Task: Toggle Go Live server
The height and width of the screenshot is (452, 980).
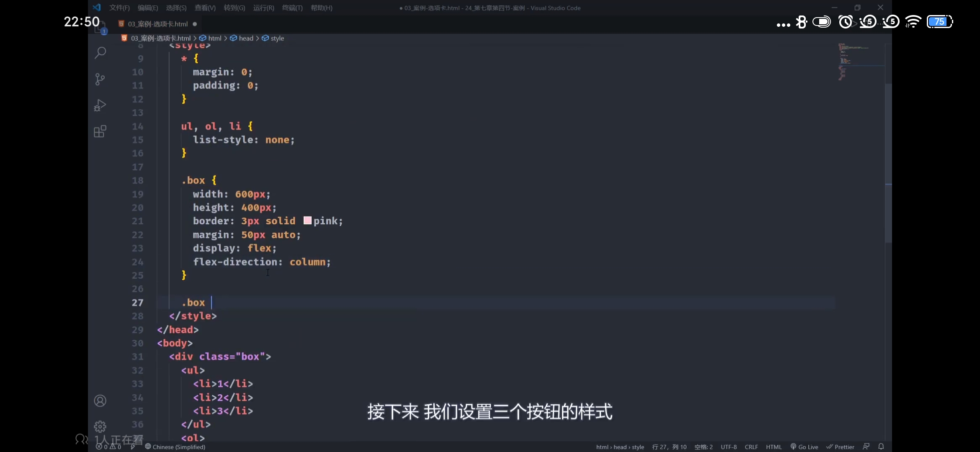Action: [x=804, y=447]
